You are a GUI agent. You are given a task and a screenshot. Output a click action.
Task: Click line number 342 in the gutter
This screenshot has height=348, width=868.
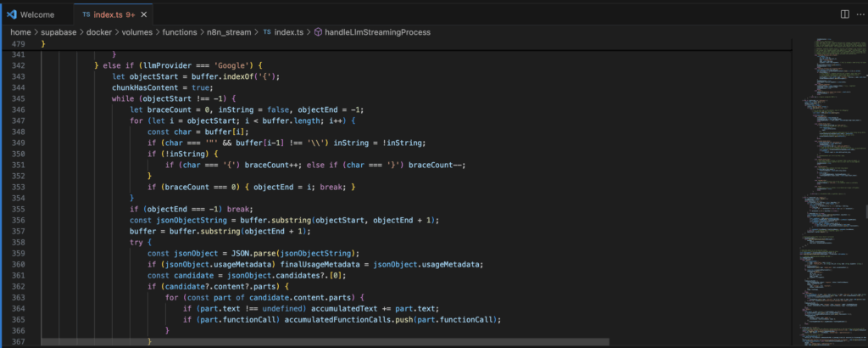18,65
